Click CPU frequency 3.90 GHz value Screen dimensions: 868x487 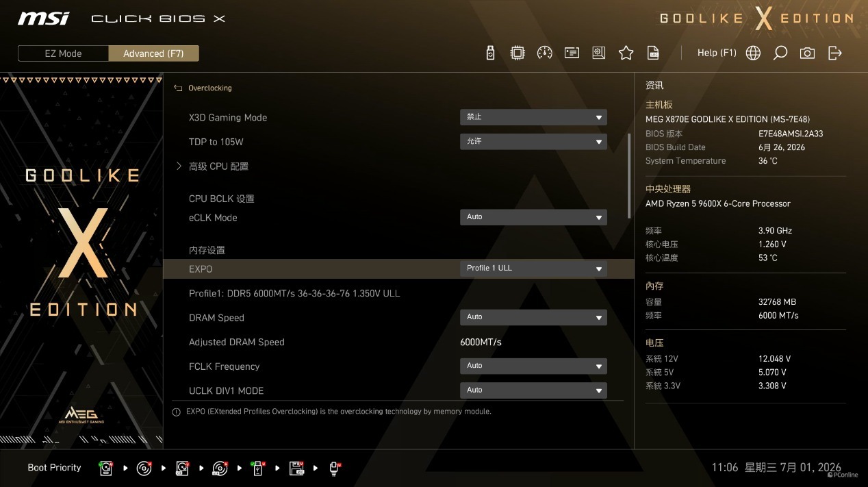click(775, 231)
